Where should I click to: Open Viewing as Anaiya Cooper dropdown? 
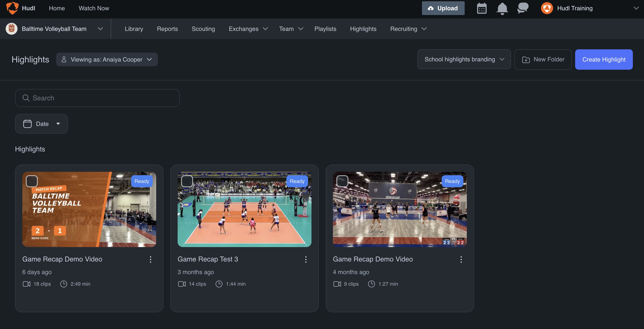pos(107,59)
